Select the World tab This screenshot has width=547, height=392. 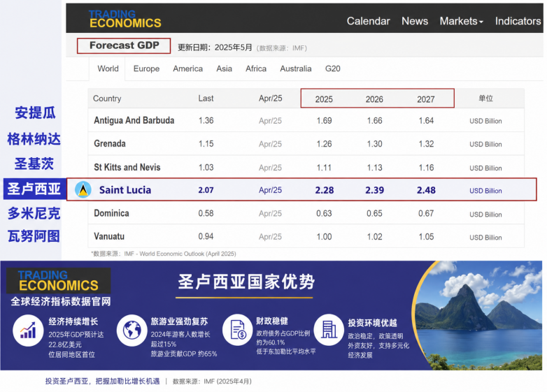[108, 68]
